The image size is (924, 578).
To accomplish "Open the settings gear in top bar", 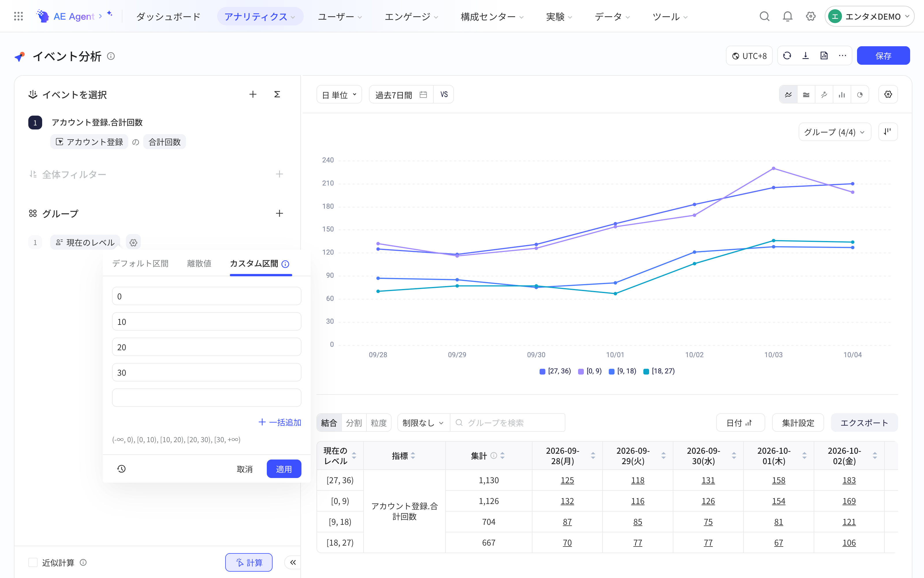I will pos(811,16).
